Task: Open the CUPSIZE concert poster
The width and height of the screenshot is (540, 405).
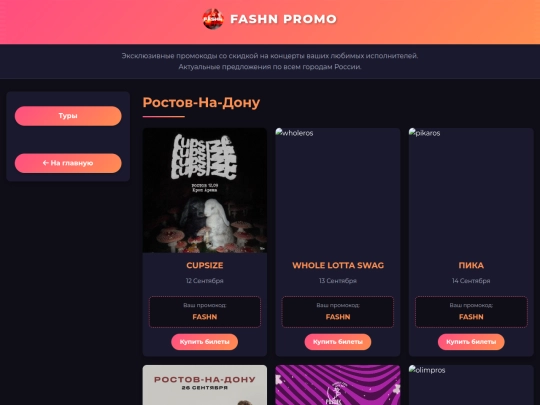Action: [205, 190]
